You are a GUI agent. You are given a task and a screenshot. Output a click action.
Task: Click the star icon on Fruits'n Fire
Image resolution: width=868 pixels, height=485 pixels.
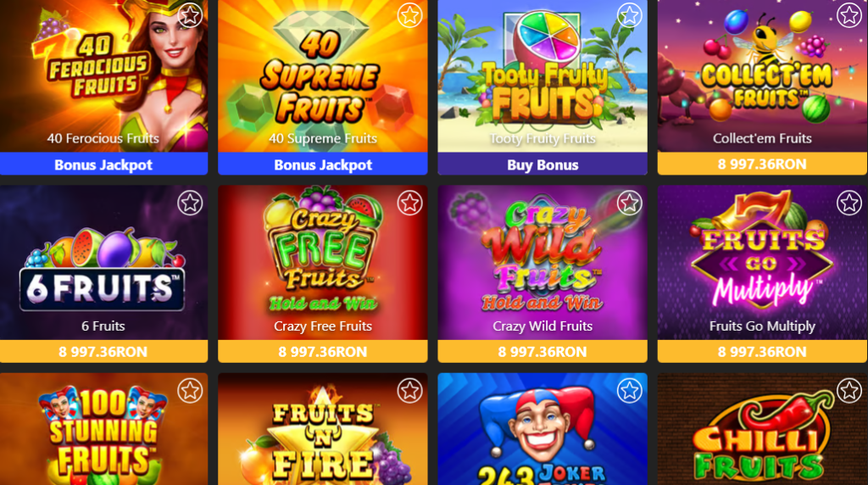point(409,391)
